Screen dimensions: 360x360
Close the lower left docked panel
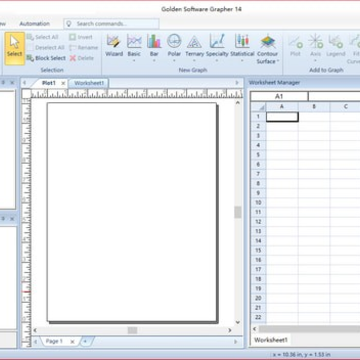click(12, 219)
